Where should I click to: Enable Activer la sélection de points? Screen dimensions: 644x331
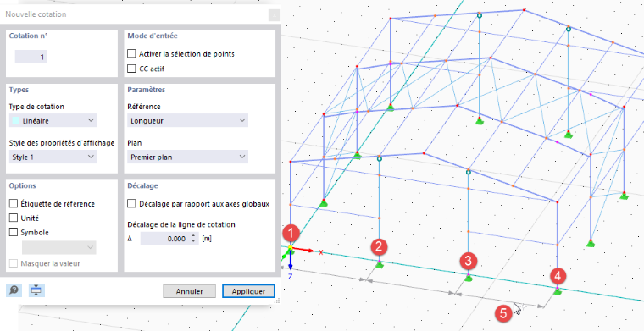tap(131, 53)
